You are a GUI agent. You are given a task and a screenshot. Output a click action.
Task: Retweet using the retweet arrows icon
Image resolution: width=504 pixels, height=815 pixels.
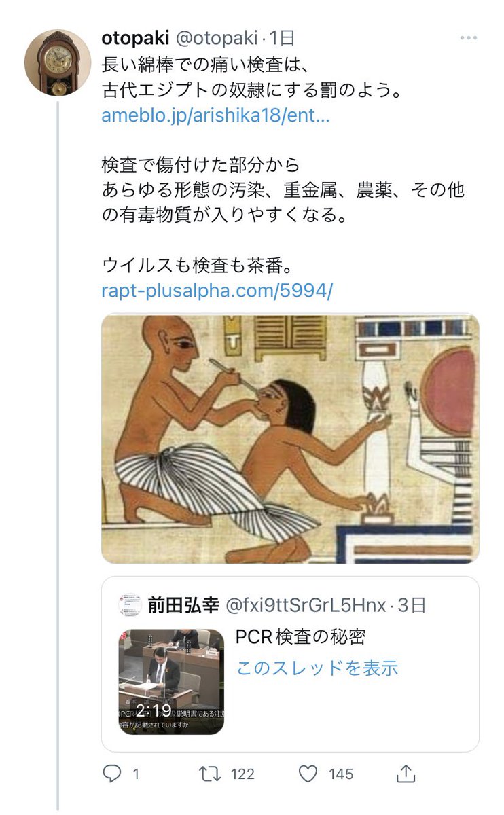point(208,774)
